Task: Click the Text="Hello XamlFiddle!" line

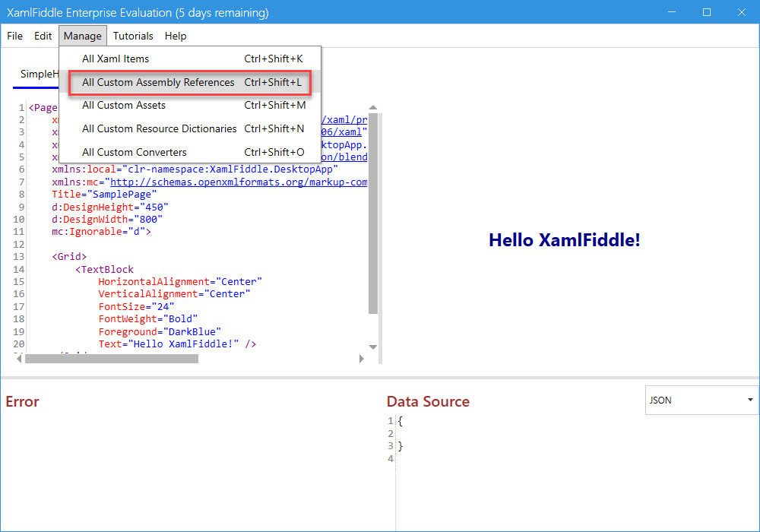Action: click(x=177, y=344)
